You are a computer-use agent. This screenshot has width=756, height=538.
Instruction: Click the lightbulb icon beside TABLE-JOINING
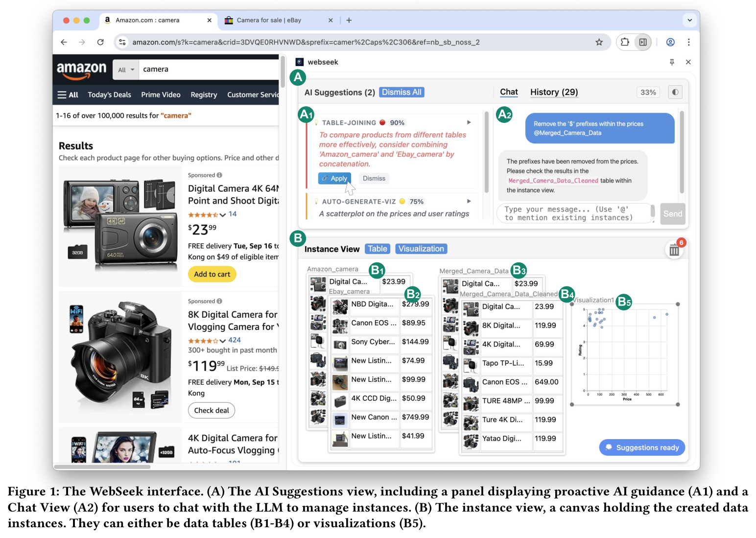pos(316,122)
